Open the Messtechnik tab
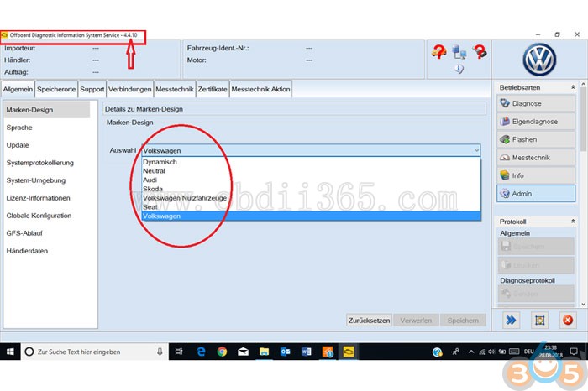Viewport: 588px width, 391px height. 175,89
